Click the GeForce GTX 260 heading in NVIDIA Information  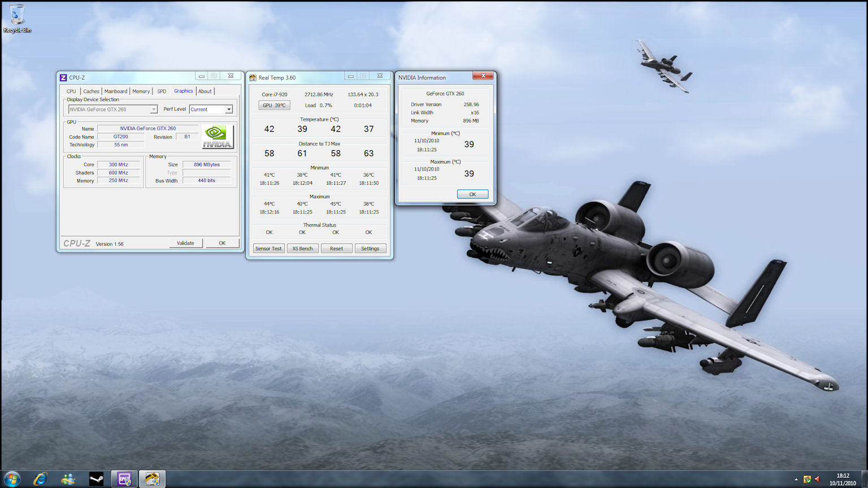pyautogui.click(x=445, y=94)
